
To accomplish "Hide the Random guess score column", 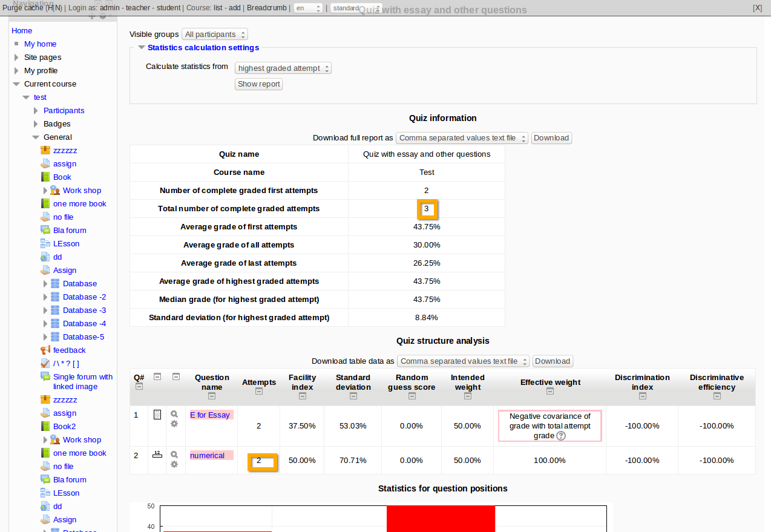I will (x=412, y=396).
